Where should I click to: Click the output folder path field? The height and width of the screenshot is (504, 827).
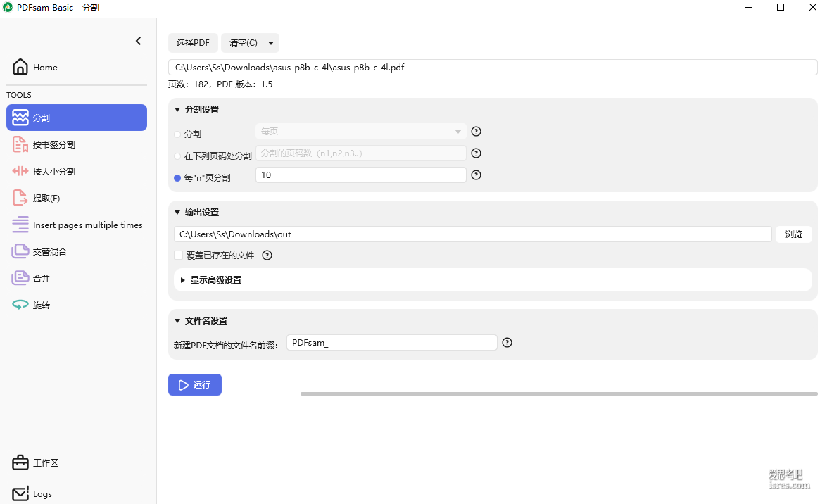[x=472, y=234]
